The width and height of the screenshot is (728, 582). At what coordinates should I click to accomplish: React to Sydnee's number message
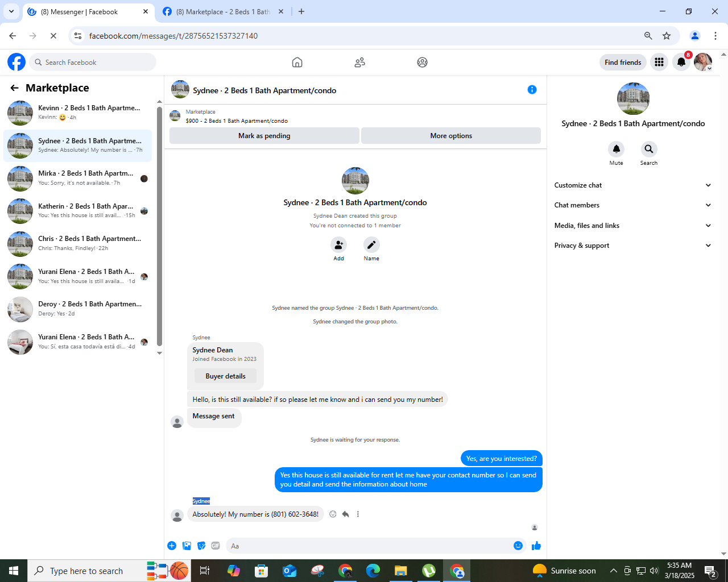point(333,514)
